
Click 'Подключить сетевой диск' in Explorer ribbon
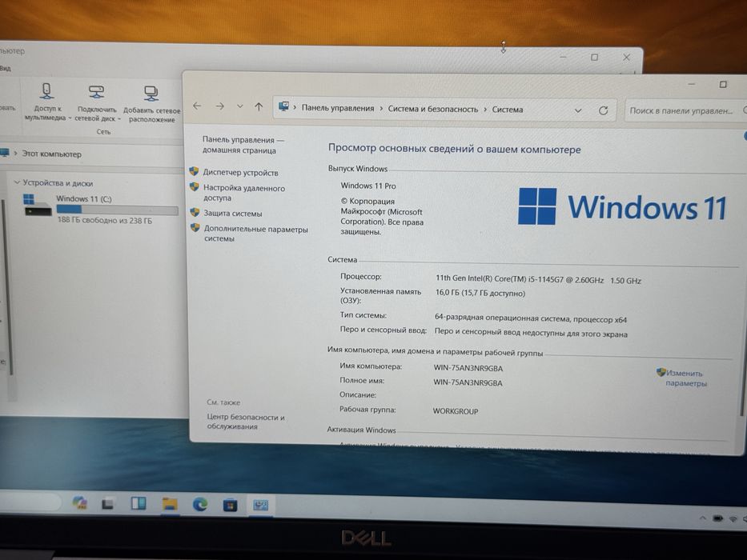97,104
